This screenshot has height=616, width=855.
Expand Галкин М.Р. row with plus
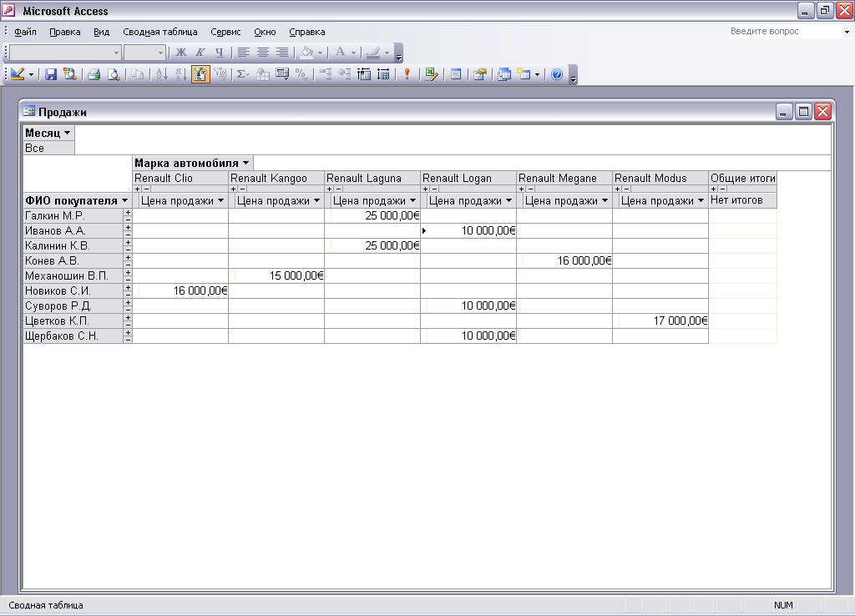[x=128, y=213]
